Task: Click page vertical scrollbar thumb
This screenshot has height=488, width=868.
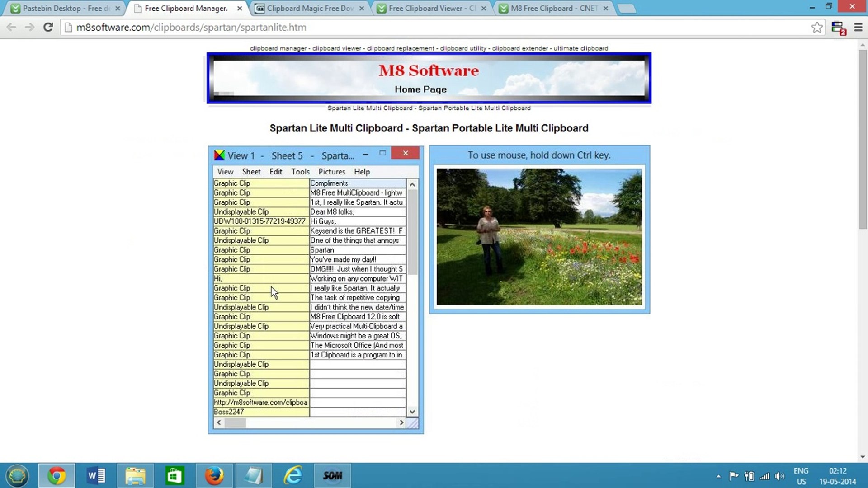Action: (x=863, y=139)
